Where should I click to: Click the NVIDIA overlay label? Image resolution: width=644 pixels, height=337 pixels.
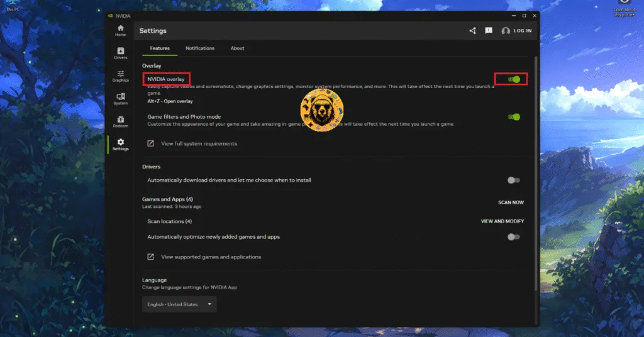[x=166, y=79]
